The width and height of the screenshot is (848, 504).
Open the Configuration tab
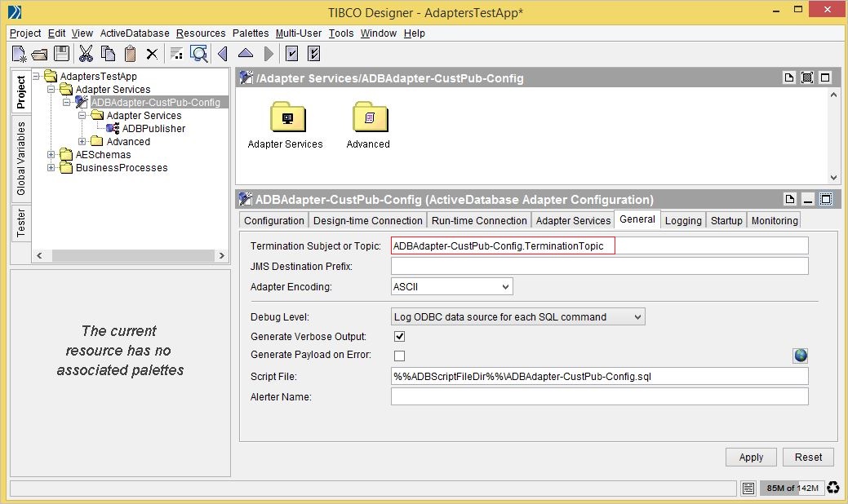[x=274, y=220]
